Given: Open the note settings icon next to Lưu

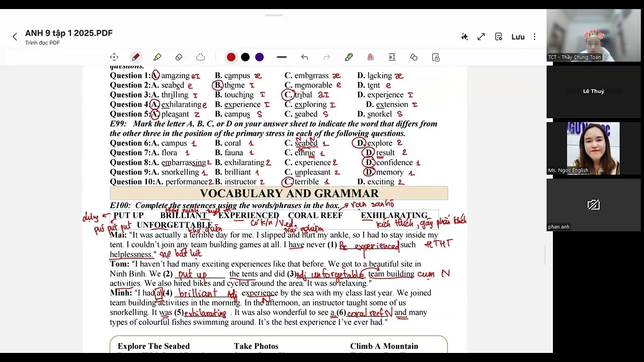Looking at the screenshot, I should [x=499, y=37].
